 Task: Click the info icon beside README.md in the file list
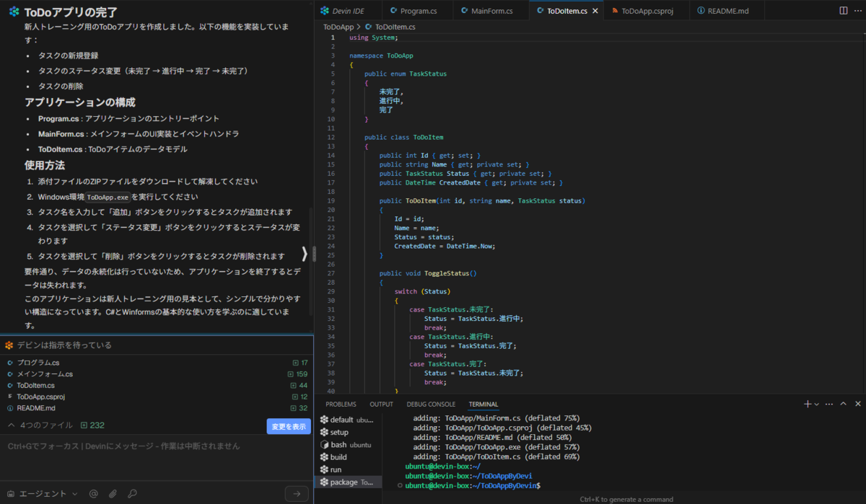[10, 408]
